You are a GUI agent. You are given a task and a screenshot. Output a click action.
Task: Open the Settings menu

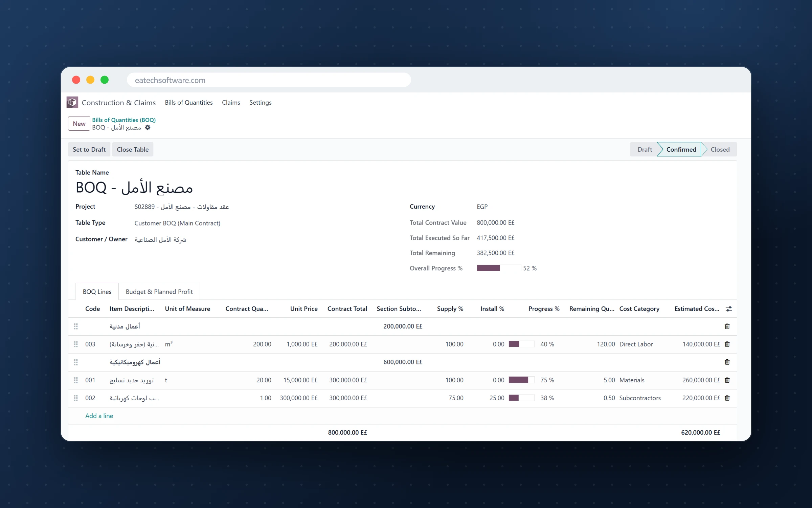pos(261,103)
